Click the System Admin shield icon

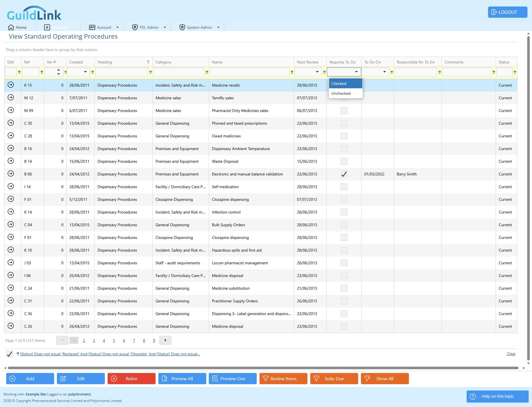click(182, 27)
